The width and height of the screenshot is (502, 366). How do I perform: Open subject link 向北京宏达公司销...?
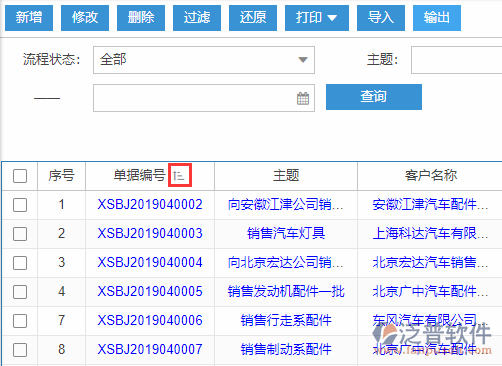286,262
